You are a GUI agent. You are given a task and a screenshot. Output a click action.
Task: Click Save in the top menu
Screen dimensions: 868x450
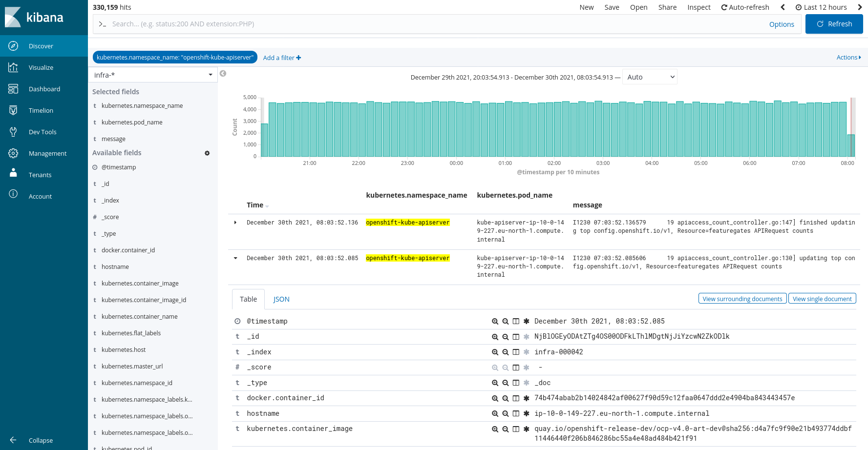click(x=612, y=7)
